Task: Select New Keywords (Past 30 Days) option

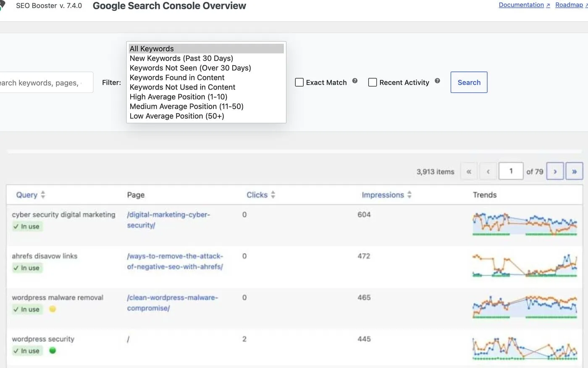Action: 206,58
